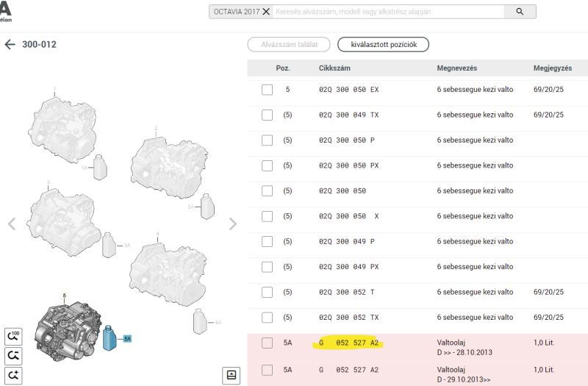Remove the OCTAVIA 2017 filter tag
The height and width of the screenshot is (386, 588).
[266, 12]
